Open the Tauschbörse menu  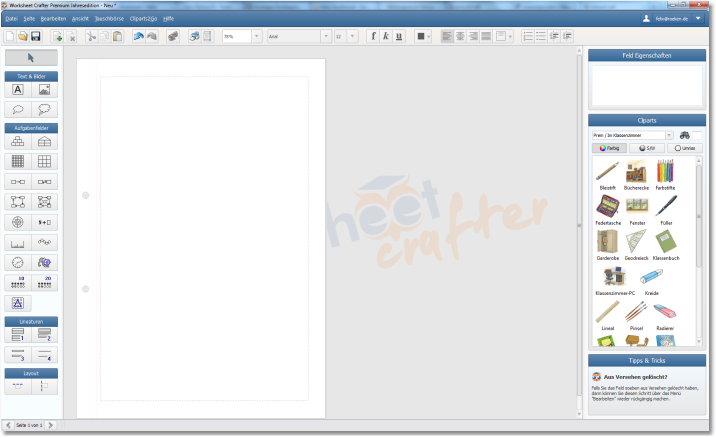tap(109, 19)
